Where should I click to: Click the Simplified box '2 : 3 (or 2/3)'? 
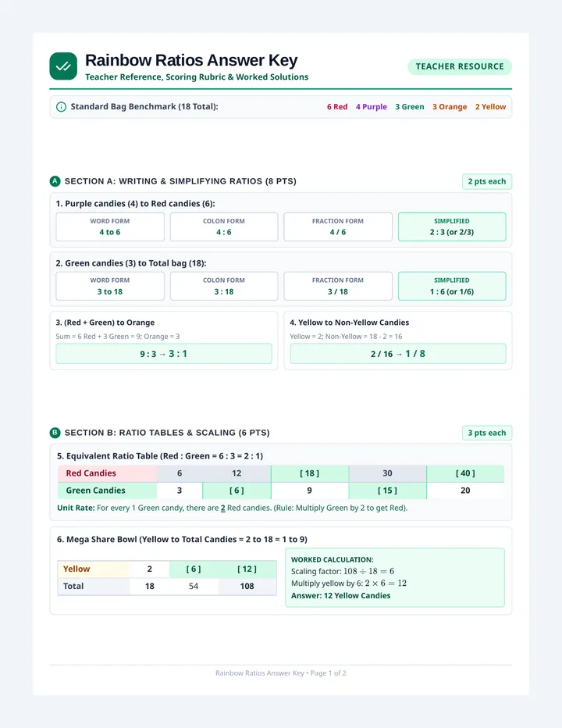pos(452,227)
